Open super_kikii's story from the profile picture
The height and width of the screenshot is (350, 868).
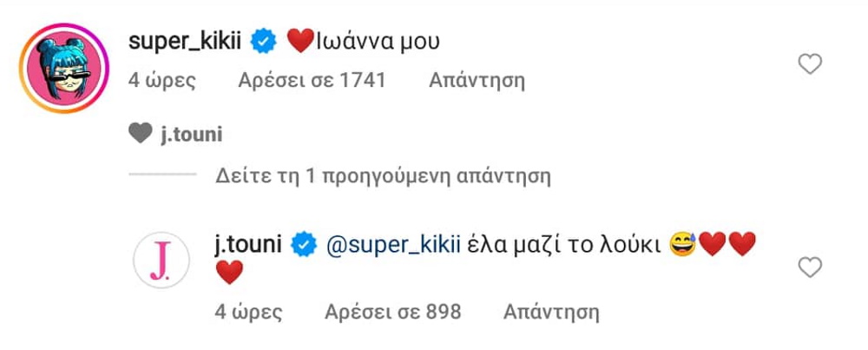[64, 68]
